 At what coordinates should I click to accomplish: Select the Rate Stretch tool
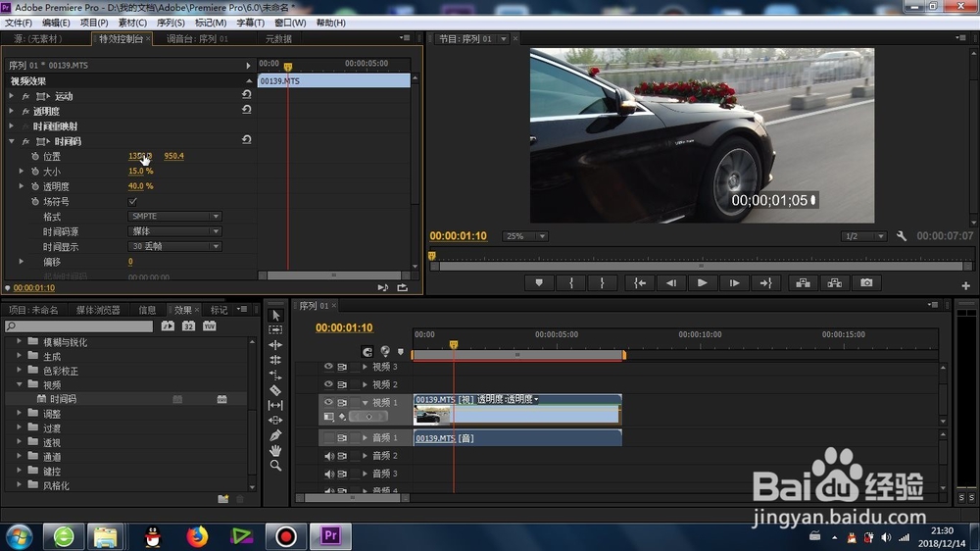[x=275, y=376]
